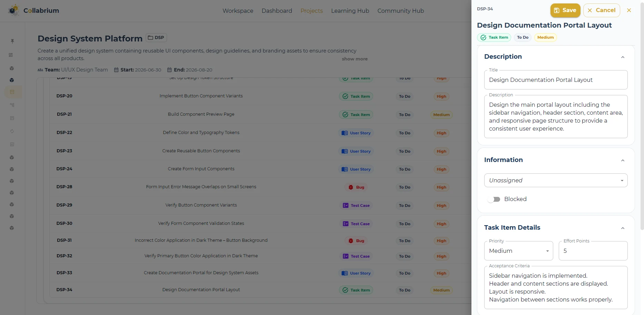
Task: Open the dashboard grid icon in sidebar
Action: click(11, 55)
